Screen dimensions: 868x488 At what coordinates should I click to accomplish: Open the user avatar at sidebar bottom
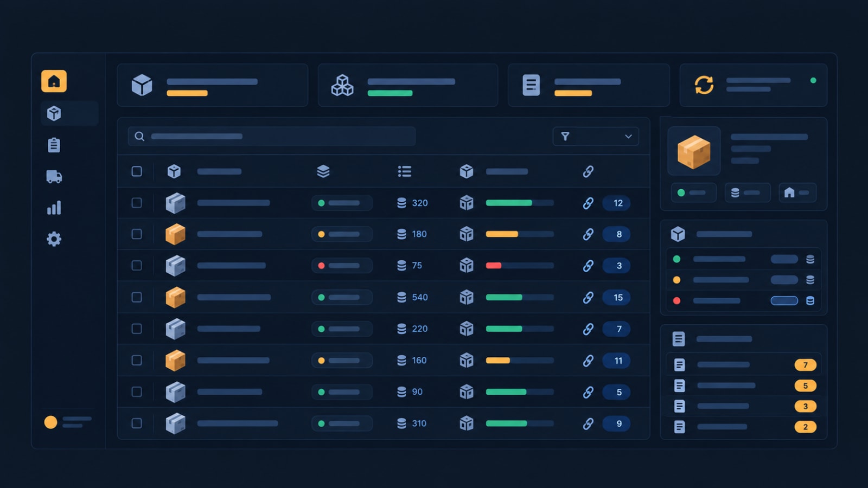50,422
